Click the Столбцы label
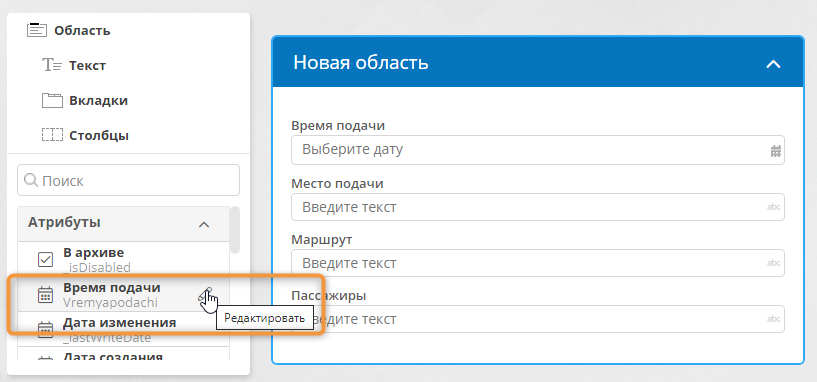 click(99, 135)
